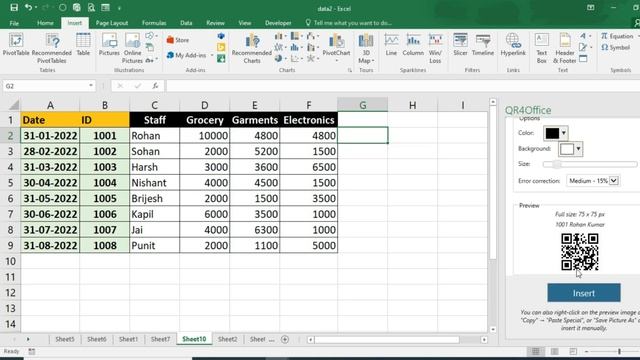This screenshot has width=640, height=360.
Task: Click in the formula bar
Action: (x=402, y=86)
